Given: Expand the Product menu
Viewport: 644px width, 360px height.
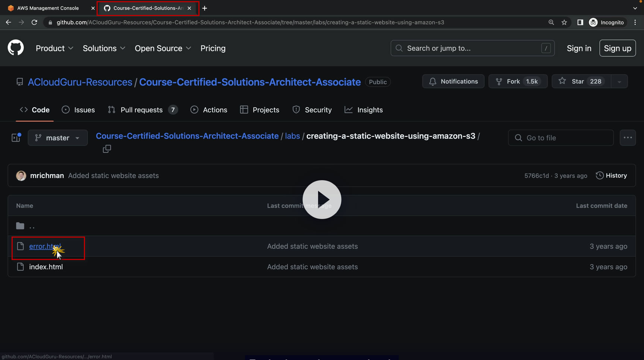Looking at the screenshot, I should click(54, 48).
